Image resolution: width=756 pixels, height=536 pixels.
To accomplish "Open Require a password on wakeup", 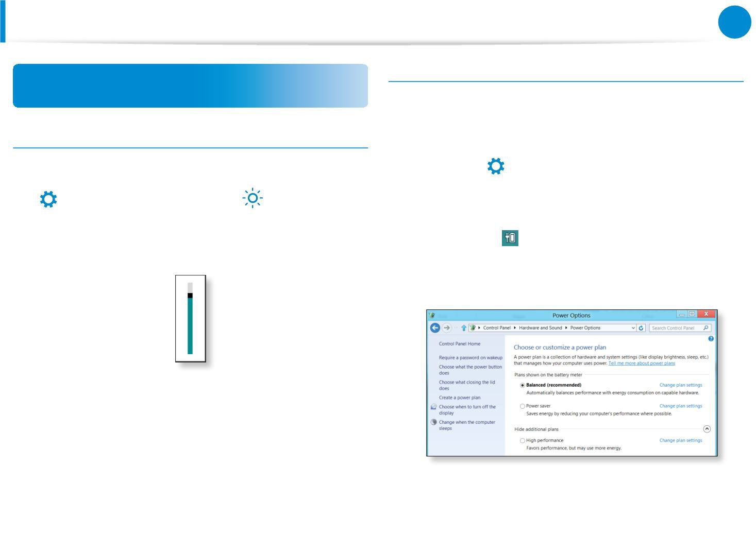I will (471, 358).
